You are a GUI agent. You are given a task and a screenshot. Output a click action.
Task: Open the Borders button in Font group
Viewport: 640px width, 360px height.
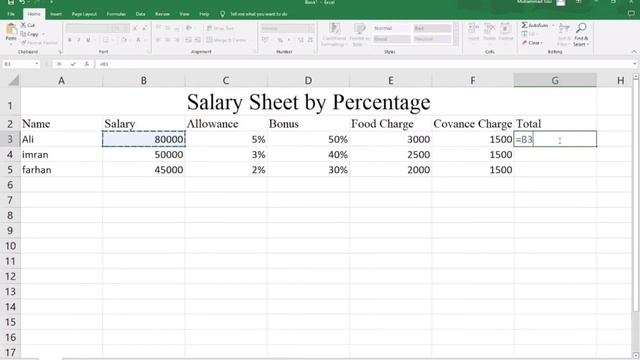(x=106, y=40)
